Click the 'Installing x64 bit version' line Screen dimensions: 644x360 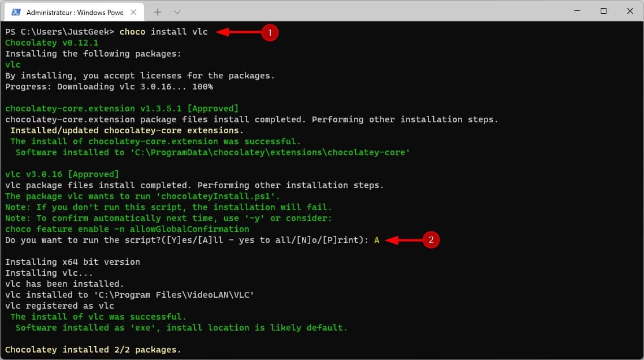(72, 262)
